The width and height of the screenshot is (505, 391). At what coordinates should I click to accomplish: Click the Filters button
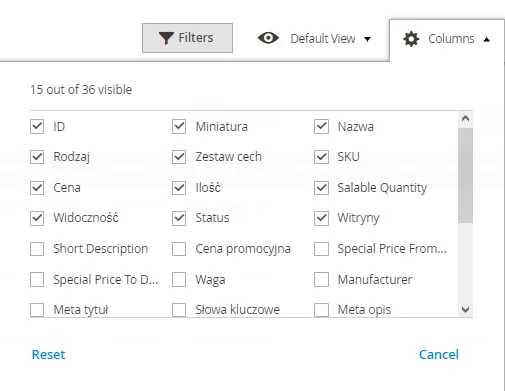187,38
